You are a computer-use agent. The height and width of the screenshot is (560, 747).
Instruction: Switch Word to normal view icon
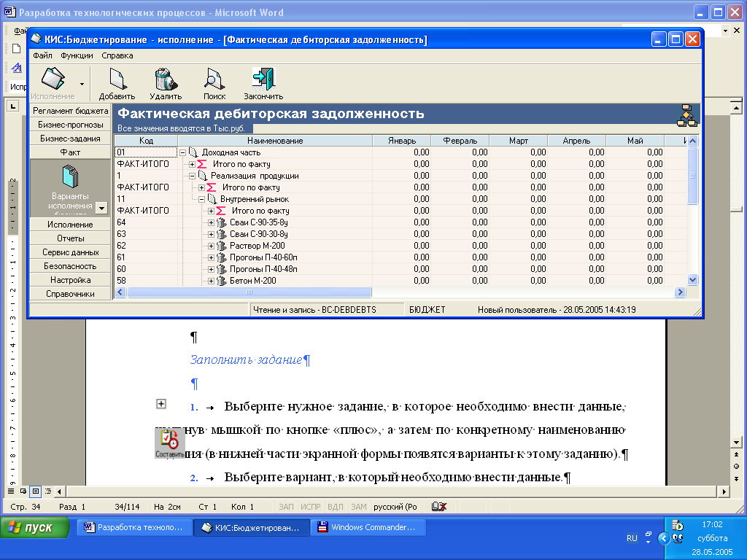(10, 491)
